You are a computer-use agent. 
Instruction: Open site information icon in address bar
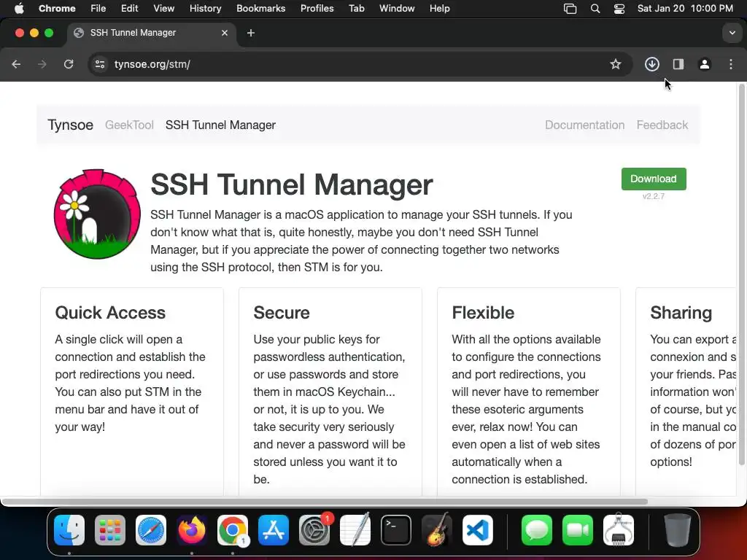(99, 64)
